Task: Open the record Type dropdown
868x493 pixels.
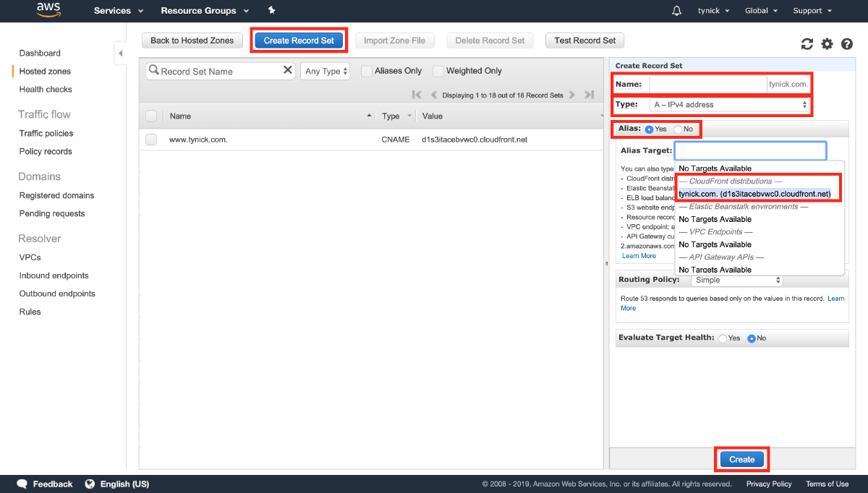Action: (729, 105)
